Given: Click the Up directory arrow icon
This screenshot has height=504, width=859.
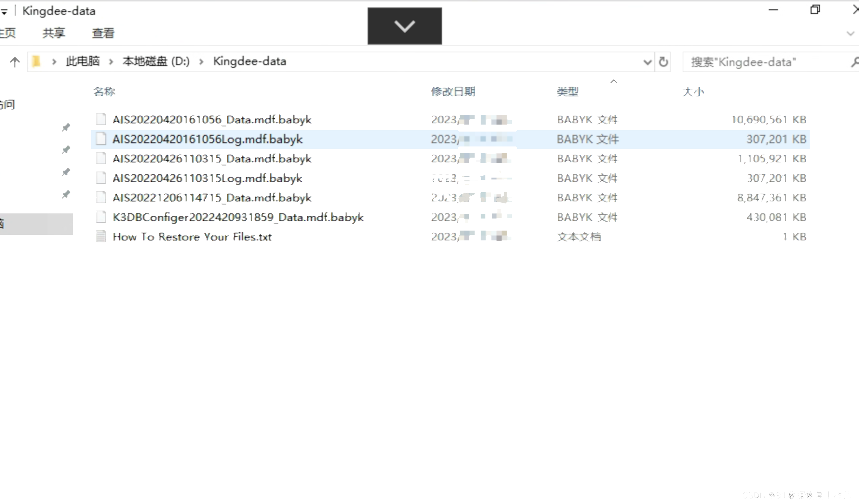Looking at the screenshot, I should (15, 62).
